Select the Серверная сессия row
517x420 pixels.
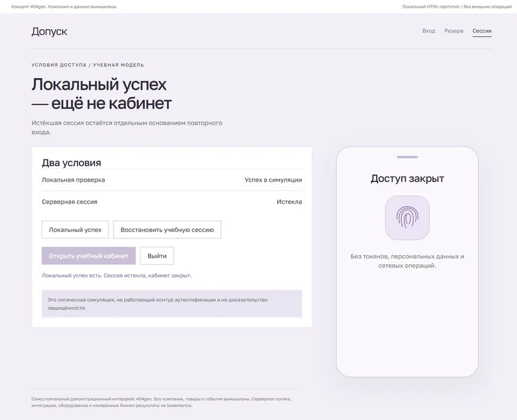[172, 202]
